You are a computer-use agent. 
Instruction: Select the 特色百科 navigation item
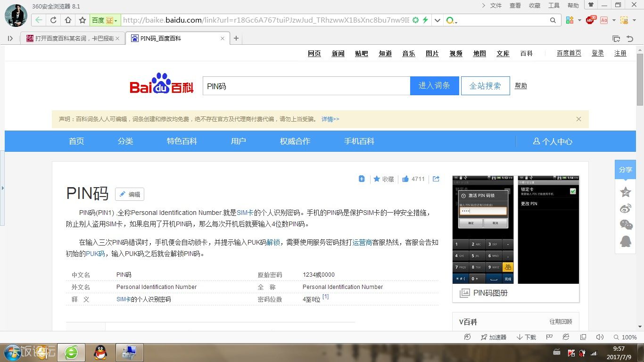[182, 141]
